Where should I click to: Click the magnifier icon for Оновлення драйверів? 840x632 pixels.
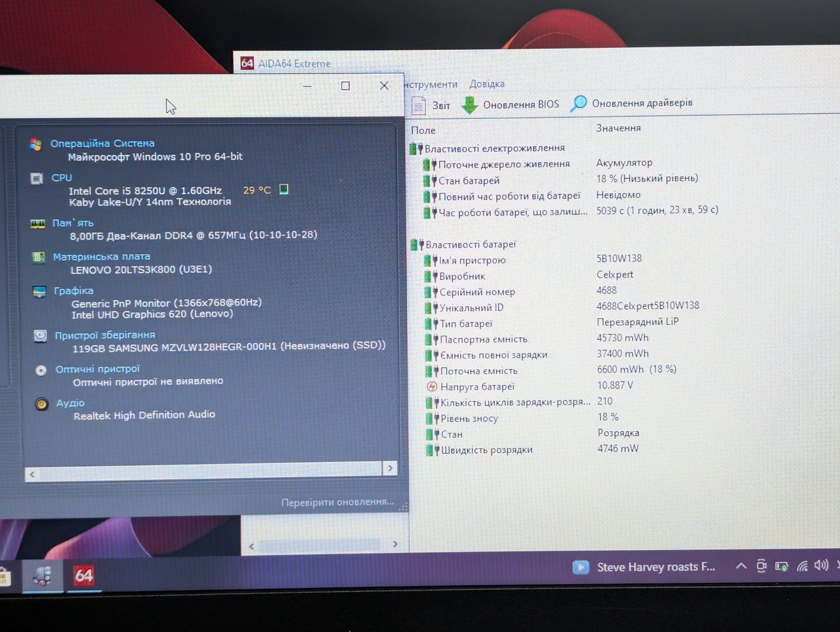[578, 104]
